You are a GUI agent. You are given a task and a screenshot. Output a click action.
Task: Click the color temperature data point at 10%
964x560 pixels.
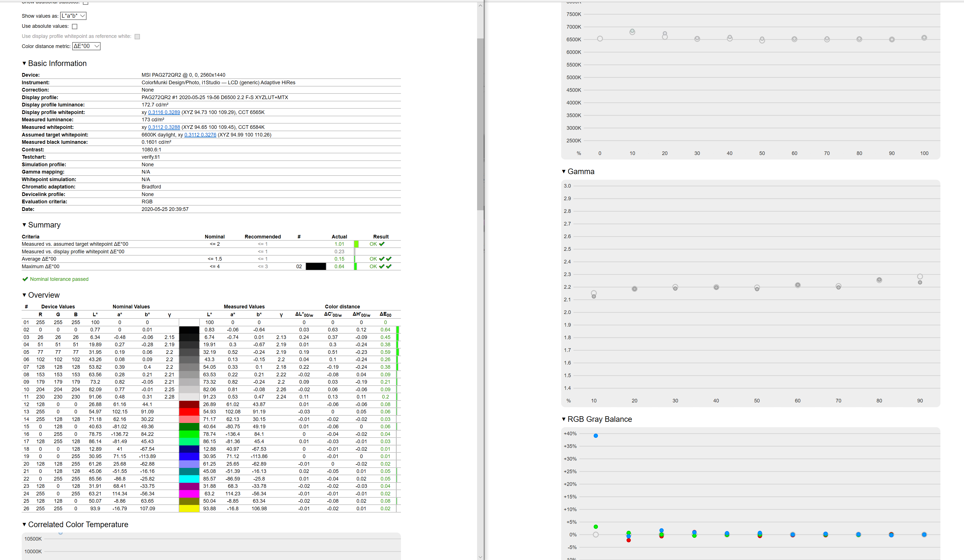[x=632, y=32]
